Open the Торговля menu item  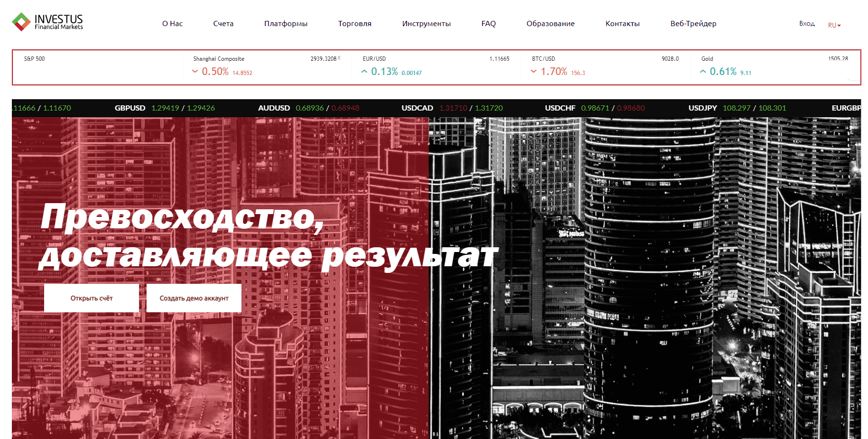coord(354,23)
